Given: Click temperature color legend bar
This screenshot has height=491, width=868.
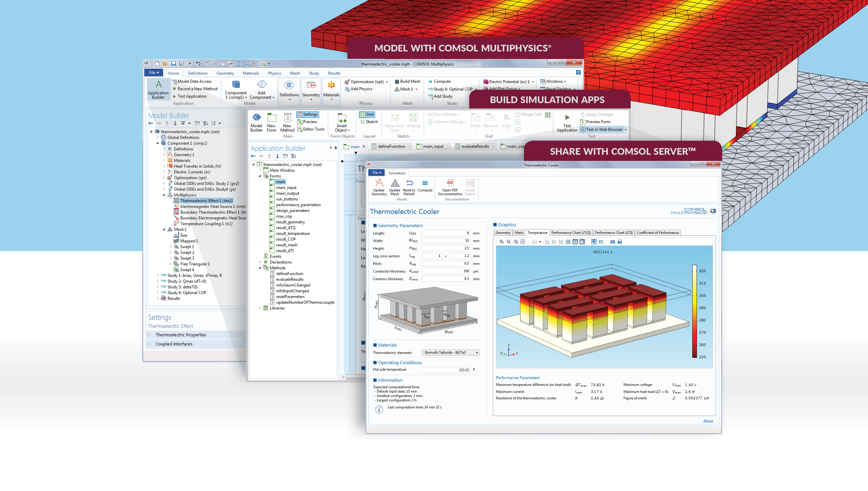Looking at the screenshot, I should click(694, 311).
